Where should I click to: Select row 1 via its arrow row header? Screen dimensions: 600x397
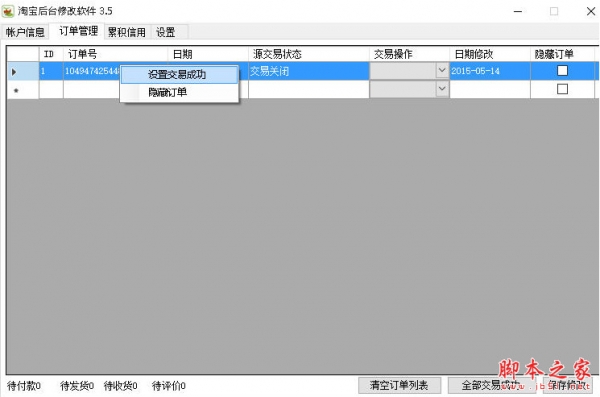pyautogui.click(x=23, y=71)
